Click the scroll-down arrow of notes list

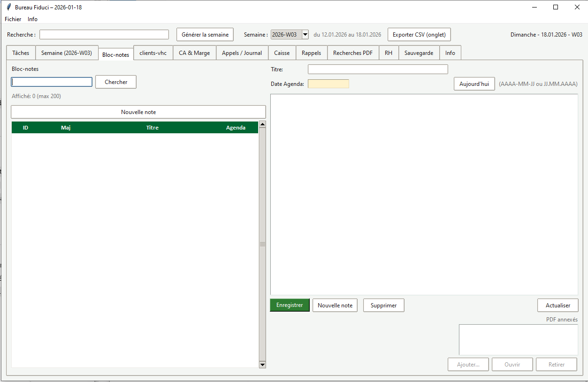(262, 364)
